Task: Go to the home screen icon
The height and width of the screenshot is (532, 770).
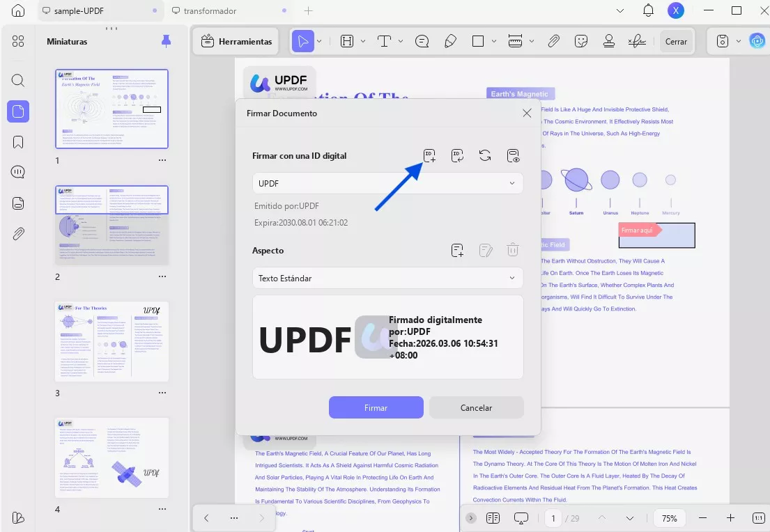Action: [17, 10]
